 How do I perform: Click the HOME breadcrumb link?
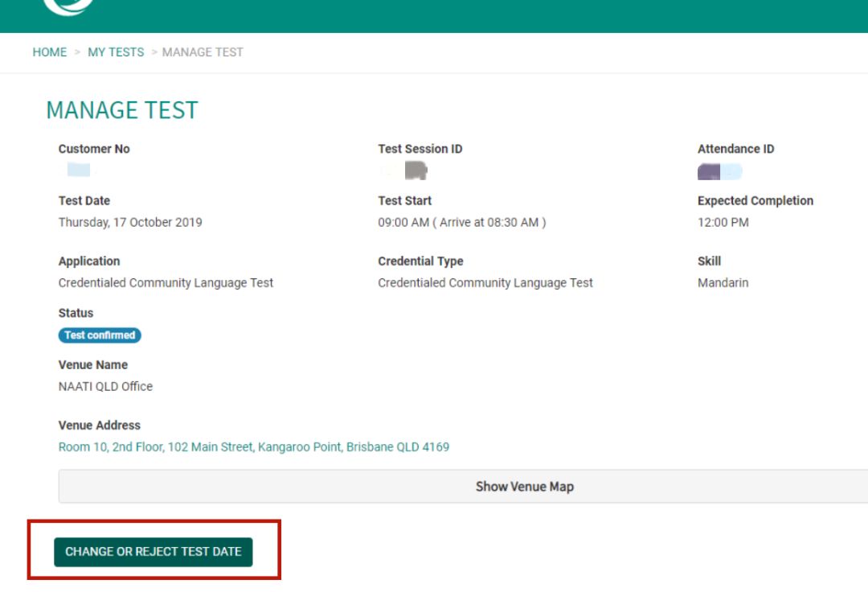[x=49, y=52]
